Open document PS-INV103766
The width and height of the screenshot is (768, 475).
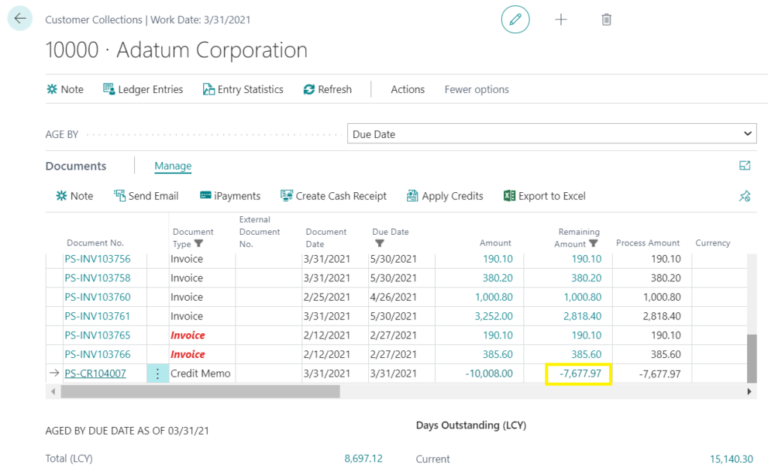click(97, 355)
